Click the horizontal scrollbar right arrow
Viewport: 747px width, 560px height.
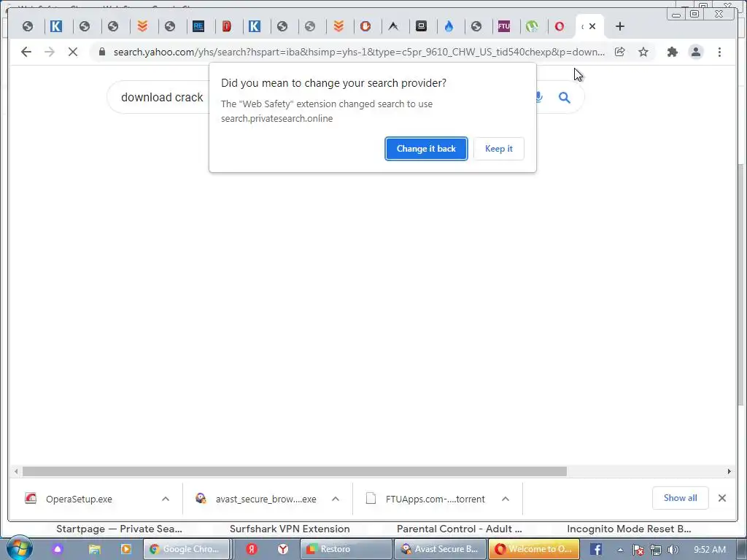729,472
